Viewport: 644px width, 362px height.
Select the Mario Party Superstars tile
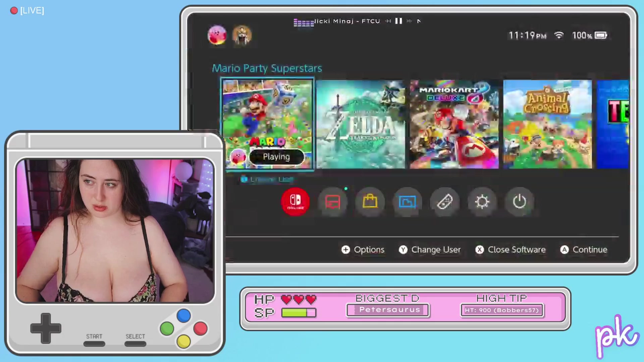pos(267,124)
